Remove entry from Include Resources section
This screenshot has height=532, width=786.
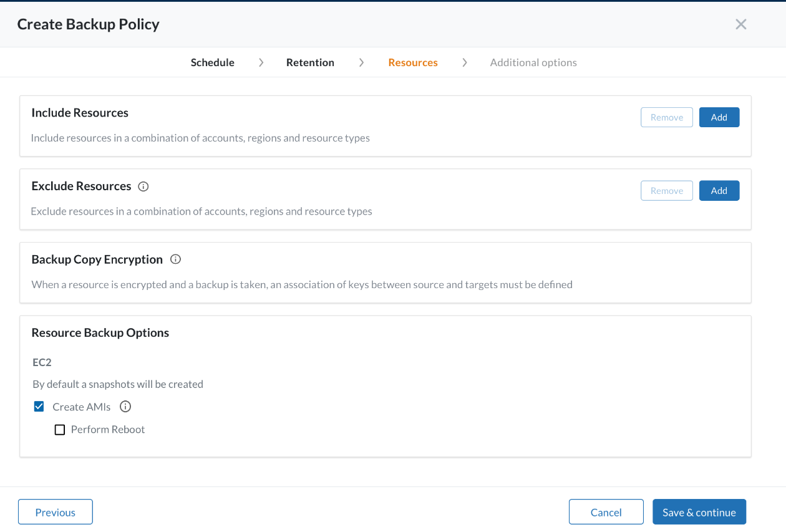click(666, 117)
